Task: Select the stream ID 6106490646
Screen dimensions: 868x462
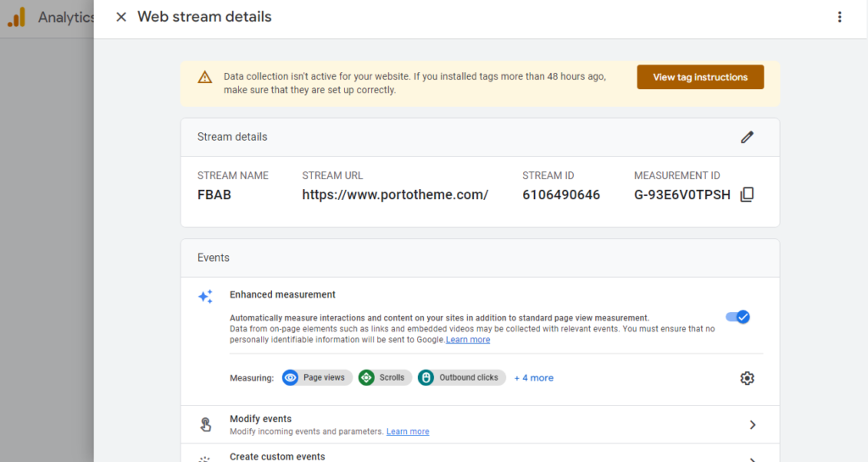Action: click(x=561, y=195)
